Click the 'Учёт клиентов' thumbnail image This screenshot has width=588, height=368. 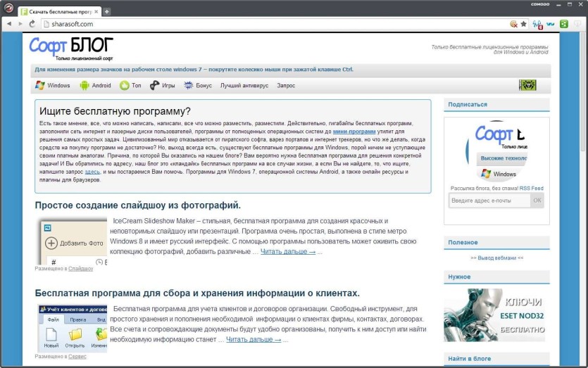pyautogui.click(x=73, y=329)
